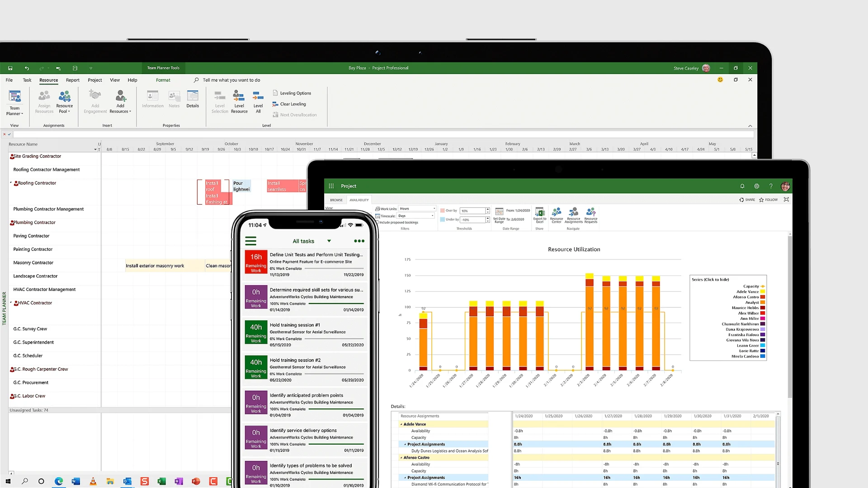Click notification bell icon on tablet

pos(742,186)
